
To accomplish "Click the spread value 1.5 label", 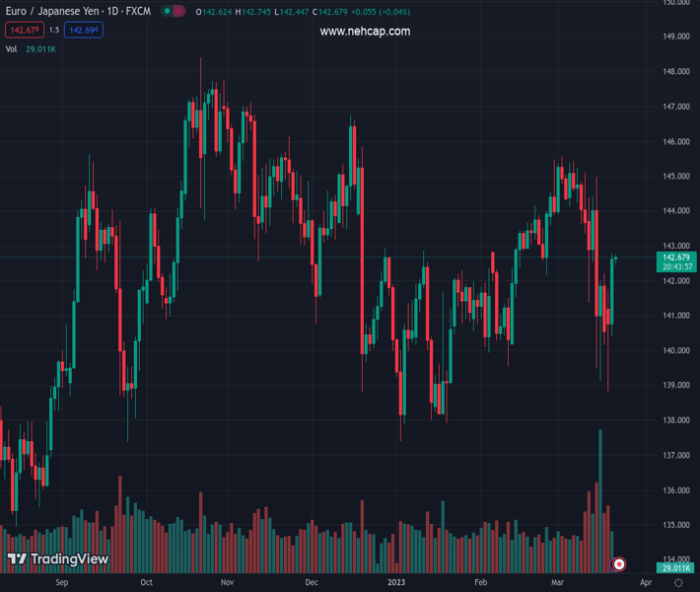I will point(53,31).
